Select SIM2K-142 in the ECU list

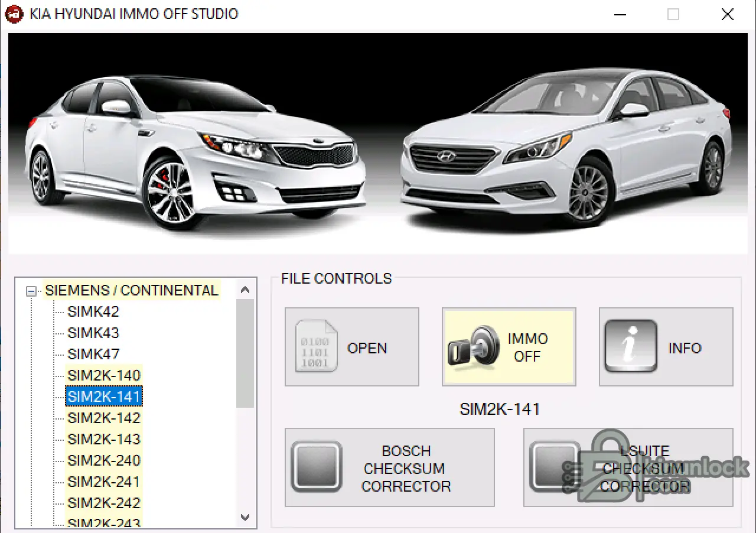[104, 418]
